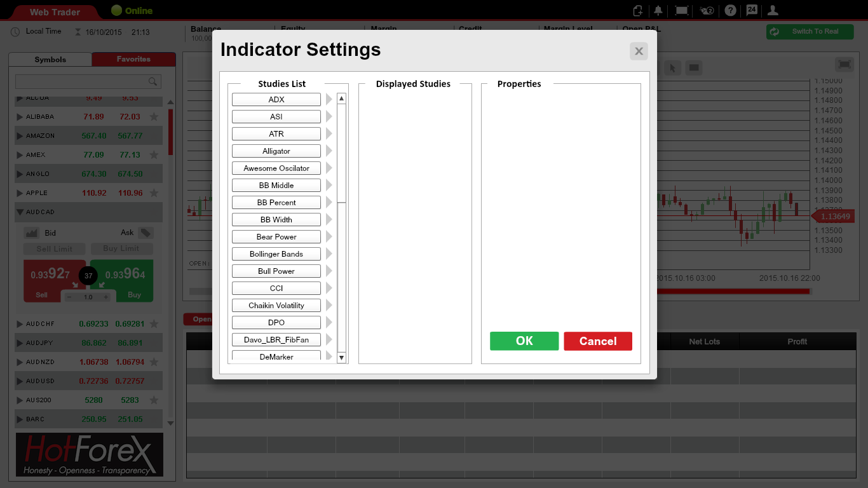Add BB Middle study using its arrow
The image size is (868, 488).
(329, 185)
